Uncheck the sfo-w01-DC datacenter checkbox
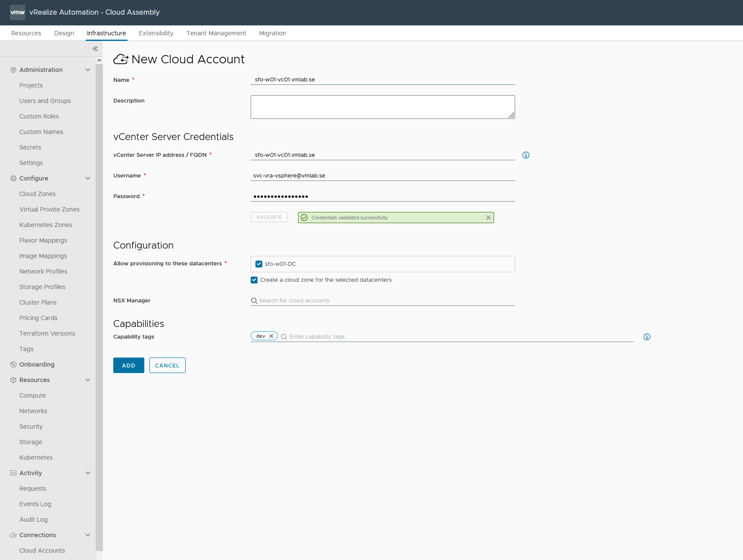 pyautogui.click(x=259, y=264)
